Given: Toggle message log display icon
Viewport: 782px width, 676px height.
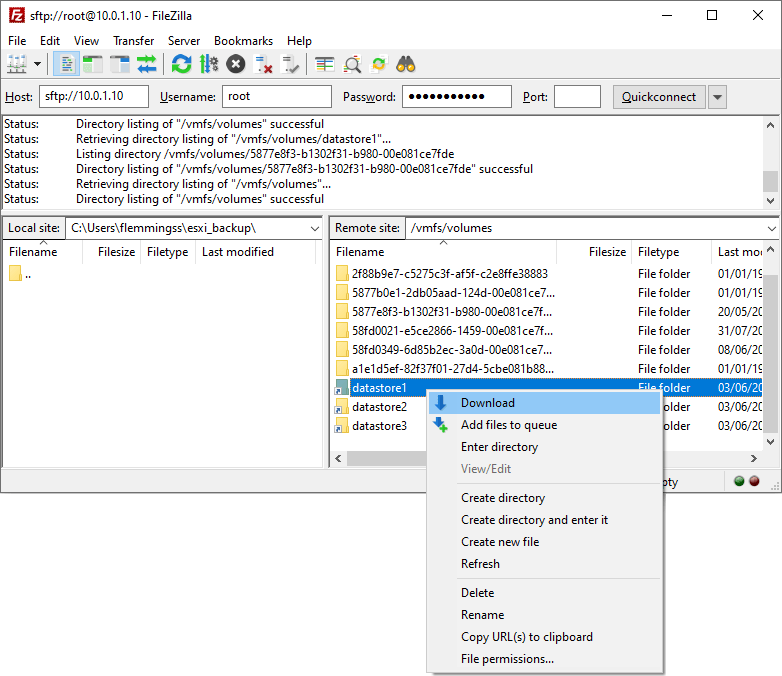Looking at the screenshot, I should tap(66, 64).
